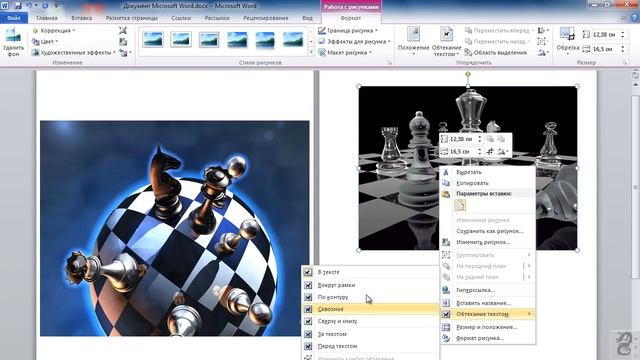Switch to the Вид tab
This screenshot has height=360, width=640.
pos(307,18)
